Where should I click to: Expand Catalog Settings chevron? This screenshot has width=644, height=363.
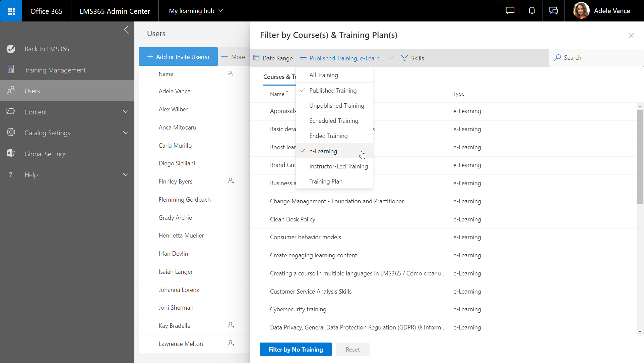point(126,133)
